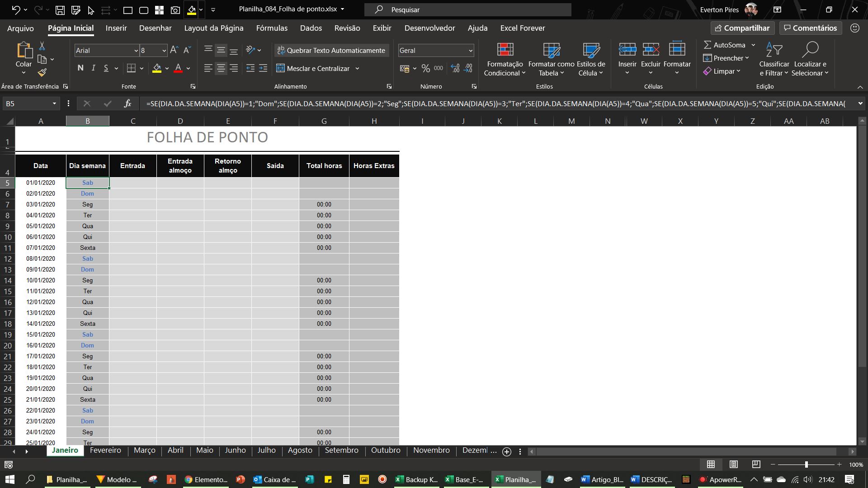Click the Undo arrow icon
This screenshot has height=488, width=868.
[x=16, y=9]
